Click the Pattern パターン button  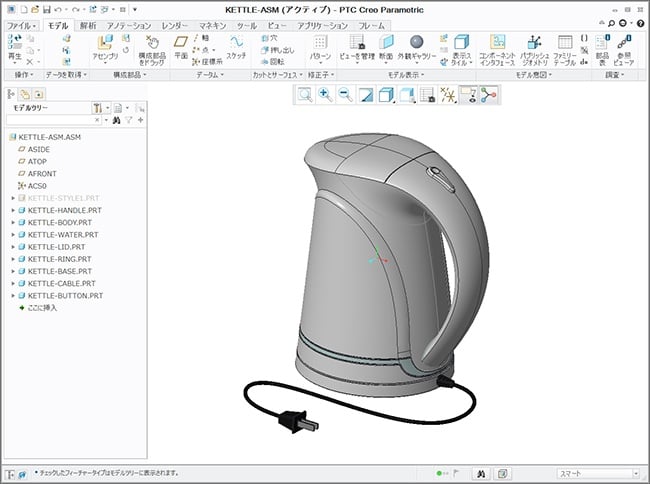320,46
